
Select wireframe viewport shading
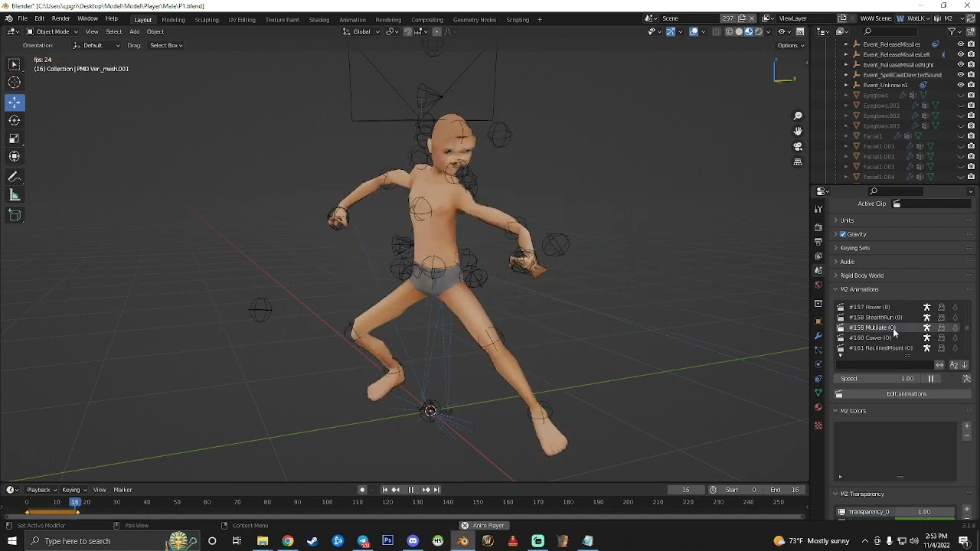click(x=729, y=31)
